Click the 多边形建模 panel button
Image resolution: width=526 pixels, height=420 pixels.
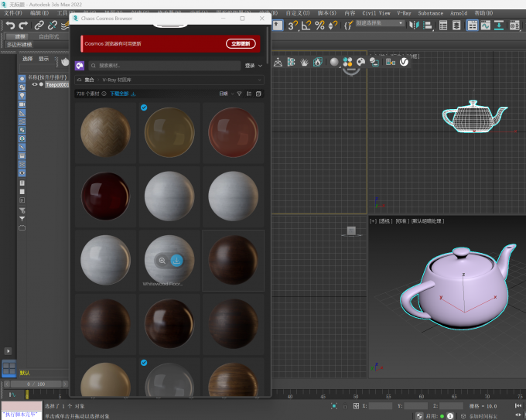coord(19,45)
